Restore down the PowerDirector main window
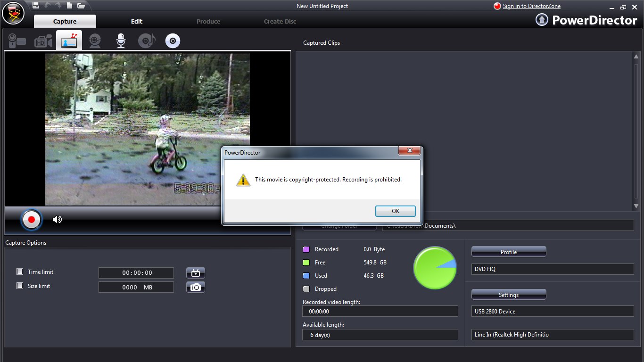The image size is (644, 362). coord(623,6)
